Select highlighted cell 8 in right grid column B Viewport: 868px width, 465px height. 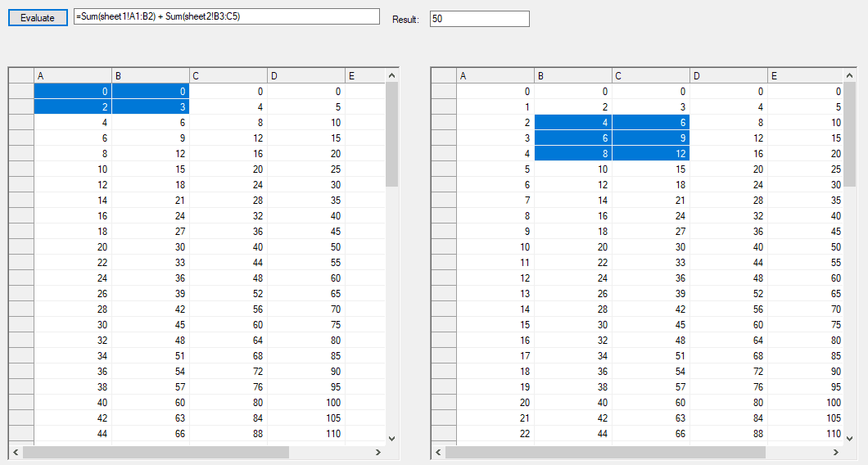click(573, 153)
